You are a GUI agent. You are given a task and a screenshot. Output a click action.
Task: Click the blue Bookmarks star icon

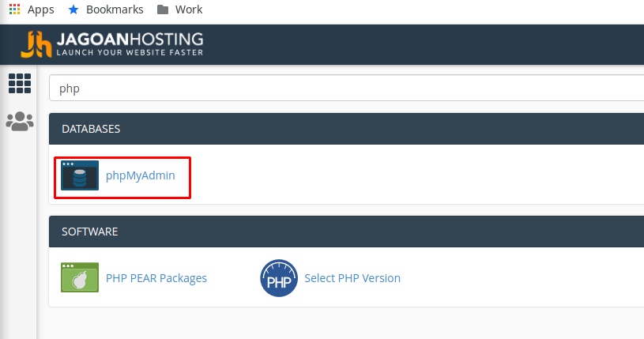(73, 9)
